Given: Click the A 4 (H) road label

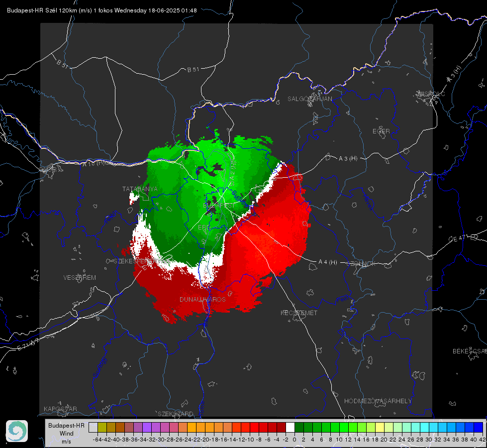Looking at the screenshot, I should coord(328,262).
